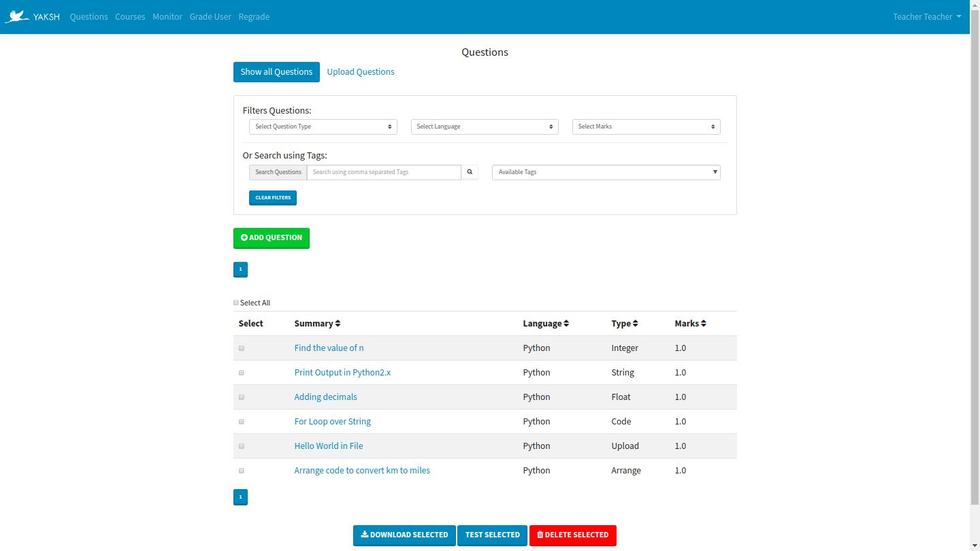Tick the 'Hello World in File' checkbox
This screenshot has width=980, height=551.
tap(242, 446)
